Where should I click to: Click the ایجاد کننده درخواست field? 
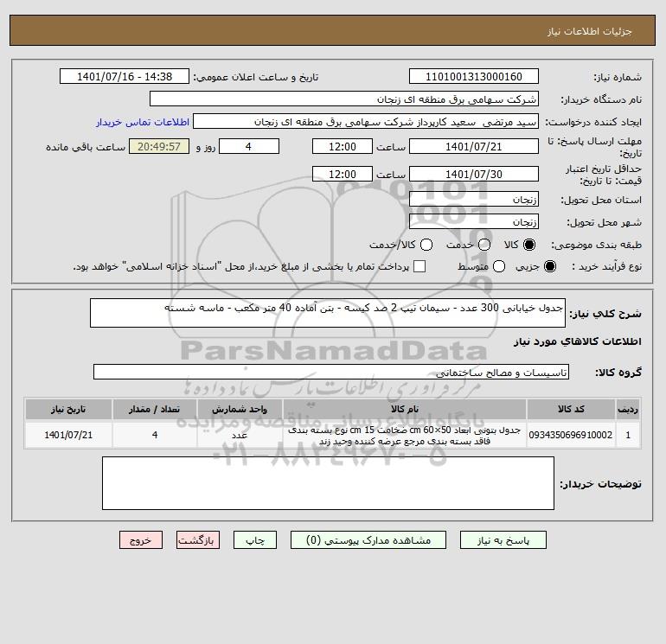click(366, 121)
